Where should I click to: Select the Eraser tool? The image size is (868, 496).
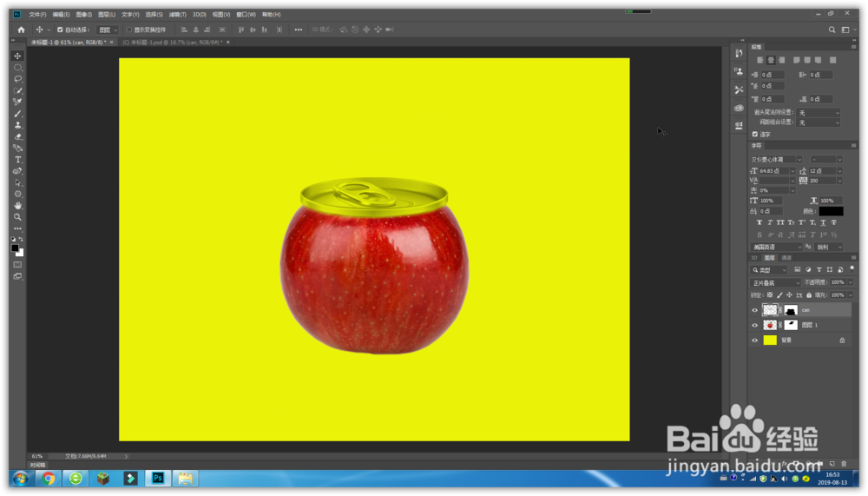pos(17,137)
